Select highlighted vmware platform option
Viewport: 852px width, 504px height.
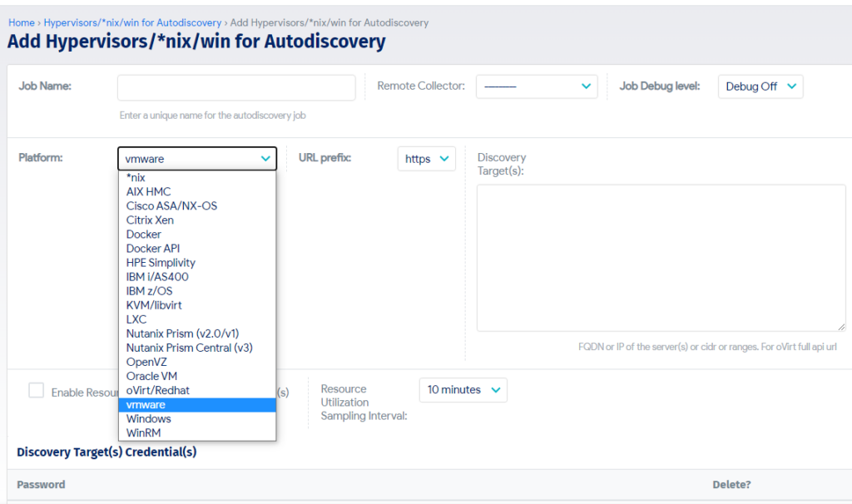coord(197,404)
